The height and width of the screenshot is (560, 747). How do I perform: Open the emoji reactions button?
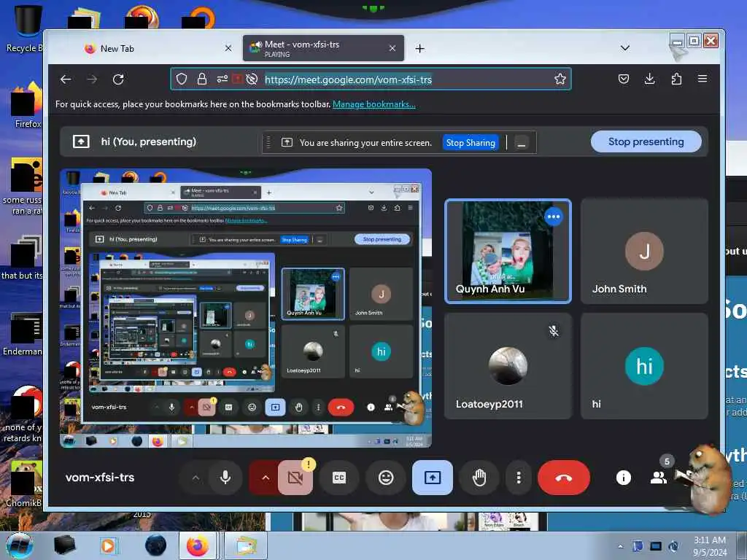click(x=386, y=478)
